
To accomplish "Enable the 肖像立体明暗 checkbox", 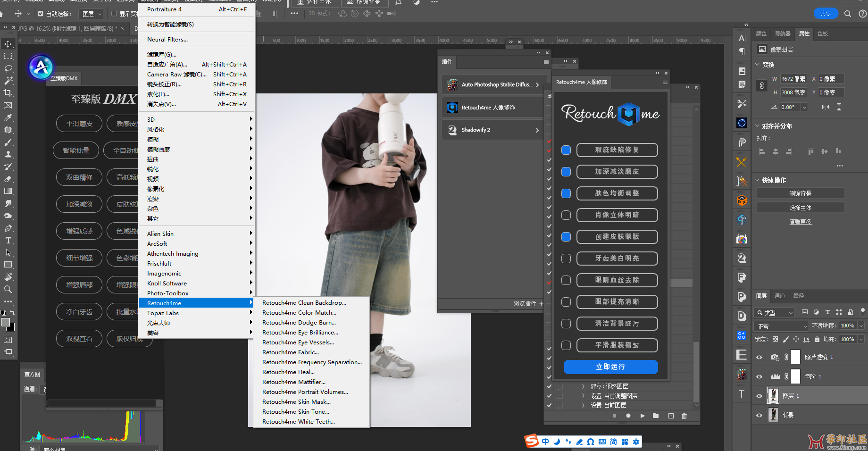I will (566, 215).
